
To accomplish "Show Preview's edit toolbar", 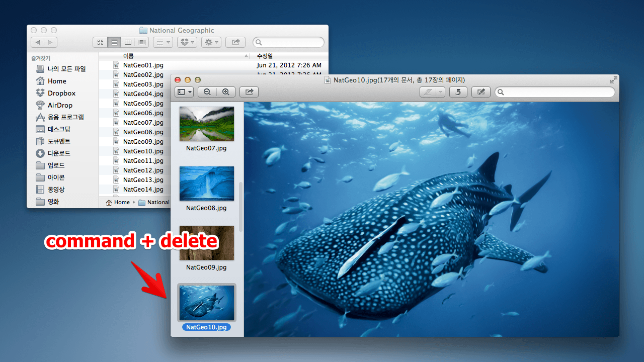I will pos(481,92).
